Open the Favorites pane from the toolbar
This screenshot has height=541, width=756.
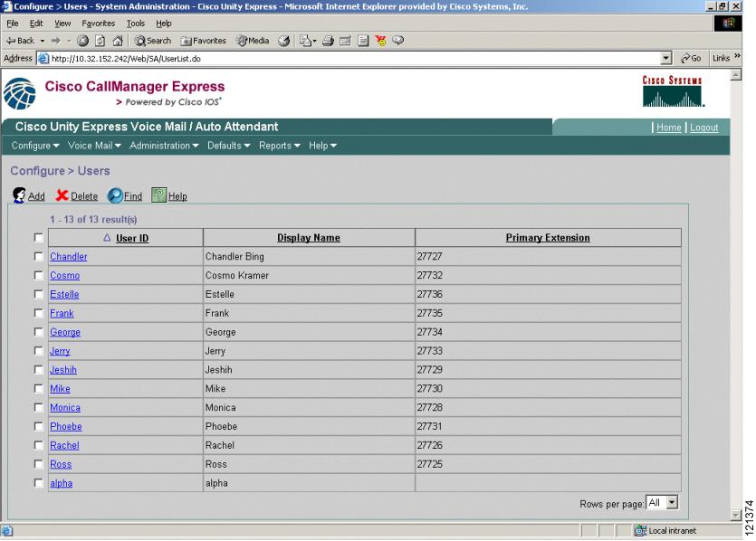pos(203,41)
